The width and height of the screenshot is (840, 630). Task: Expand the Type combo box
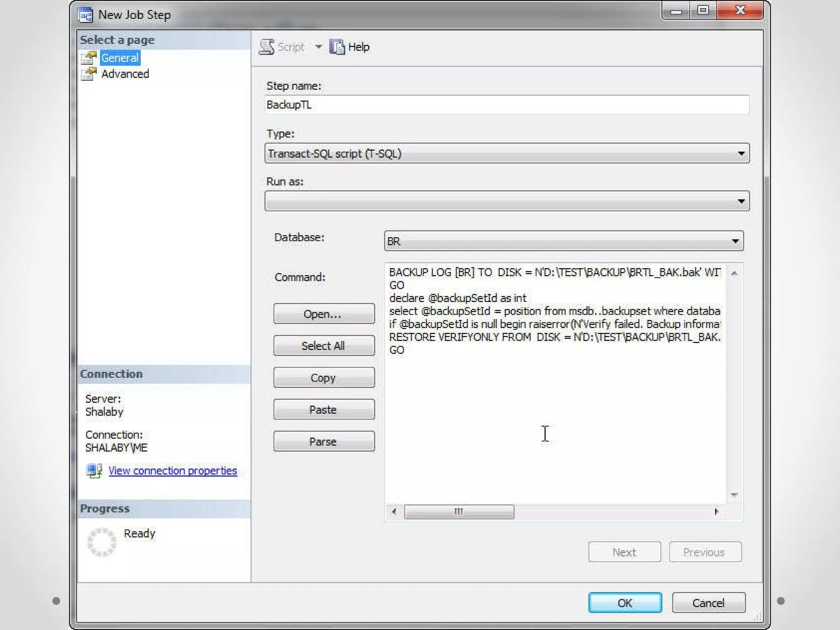pos(741,153)
